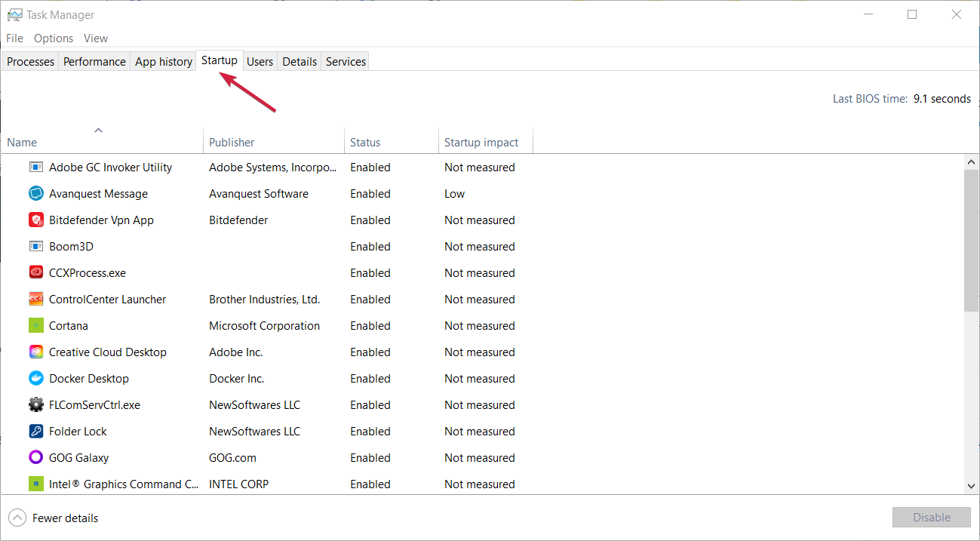Switch to the Processes tab
Viewport: 980px width, 541px height.
click(x=31, y=61)
